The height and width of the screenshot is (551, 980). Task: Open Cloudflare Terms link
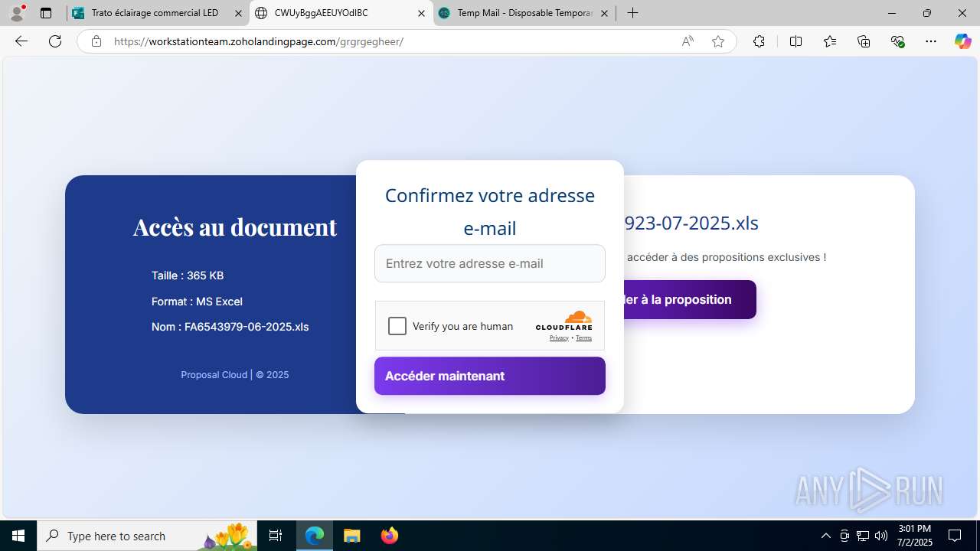[583, 337]
